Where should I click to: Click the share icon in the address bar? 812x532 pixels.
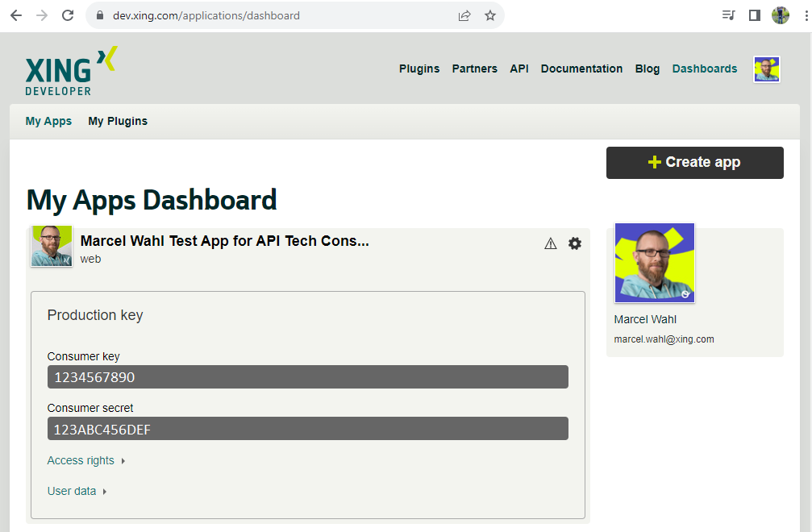[x=464, y=15]
